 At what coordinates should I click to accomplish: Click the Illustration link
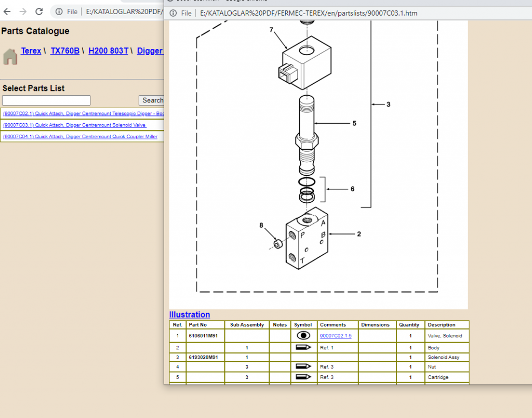189,315
